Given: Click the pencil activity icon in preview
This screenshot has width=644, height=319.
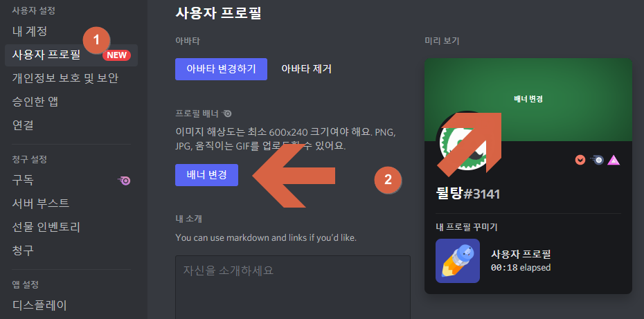Looking at the screenshot, I should 458,261.
